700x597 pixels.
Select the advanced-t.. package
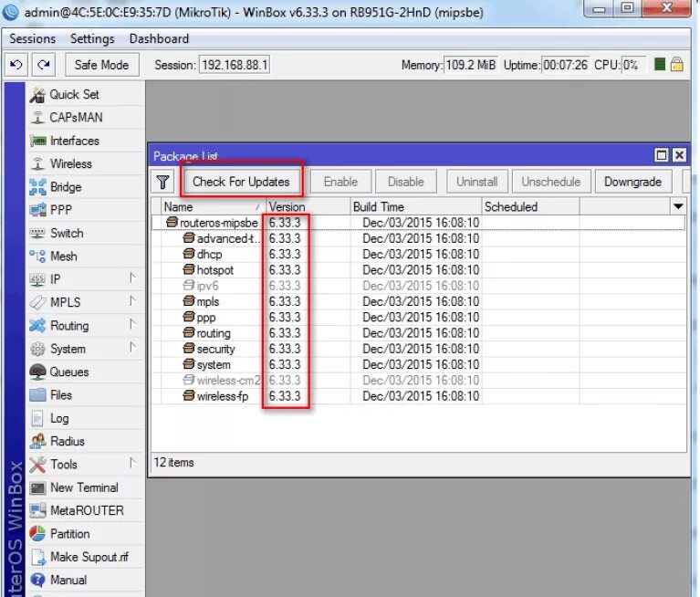(x=418, y=238)
